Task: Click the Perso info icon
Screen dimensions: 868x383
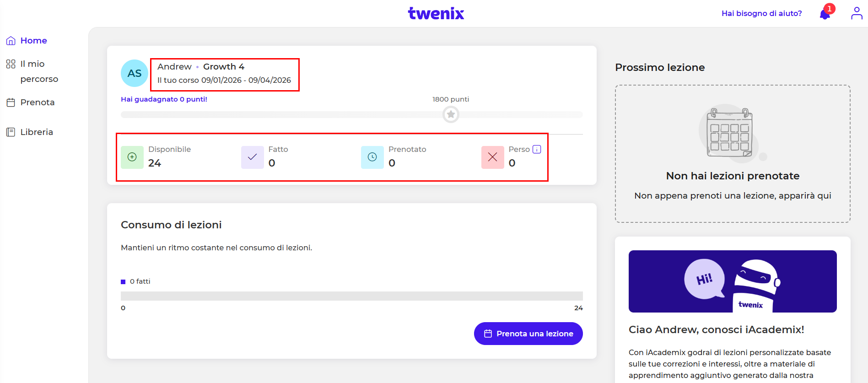Action: point(537,149)
